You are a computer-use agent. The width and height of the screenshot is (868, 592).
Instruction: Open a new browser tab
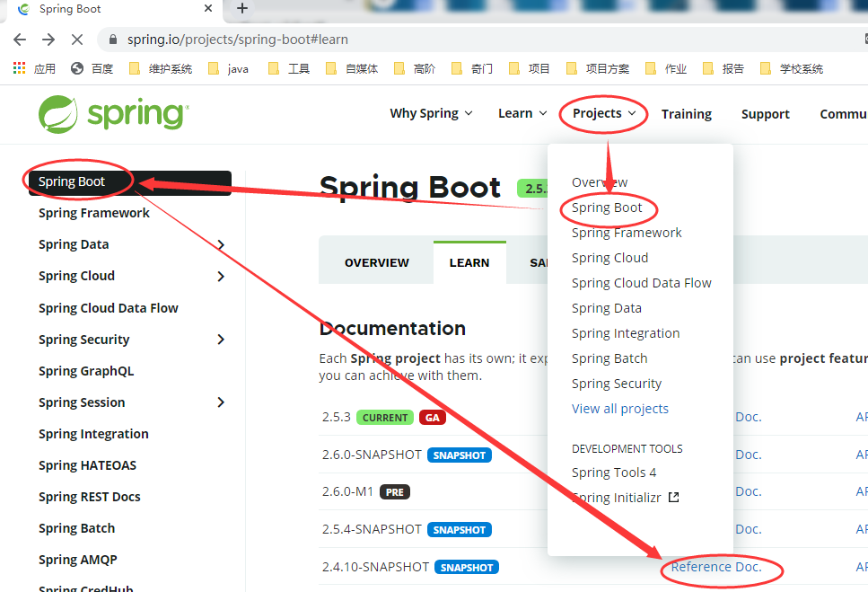(x=242, y=8)
